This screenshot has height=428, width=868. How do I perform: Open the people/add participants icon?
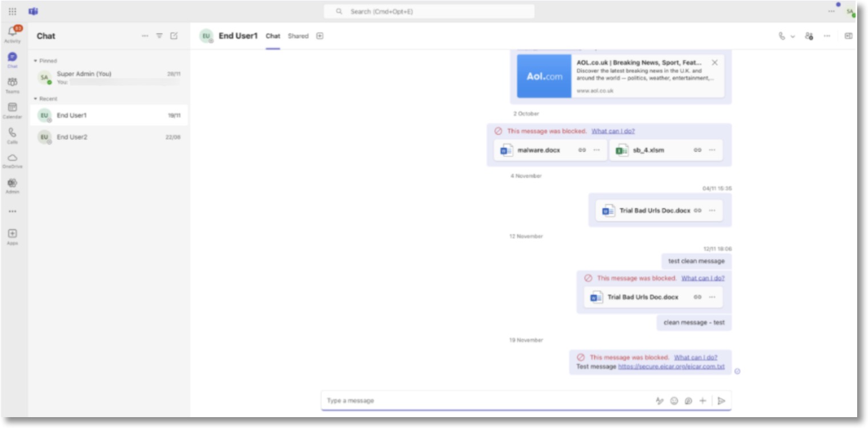point(810,35)
